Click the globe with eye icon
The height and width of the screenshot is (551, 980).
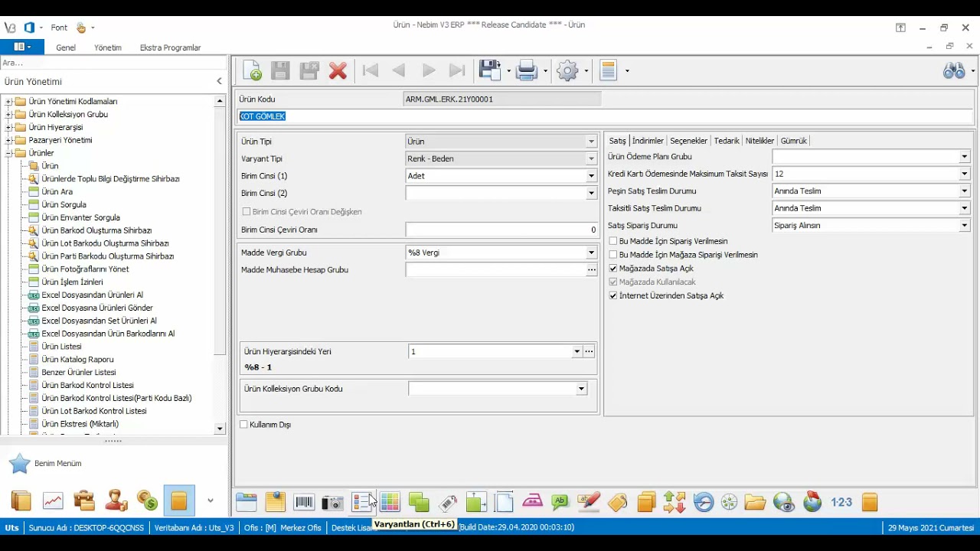pyautogui.click(x=784, y=502)
